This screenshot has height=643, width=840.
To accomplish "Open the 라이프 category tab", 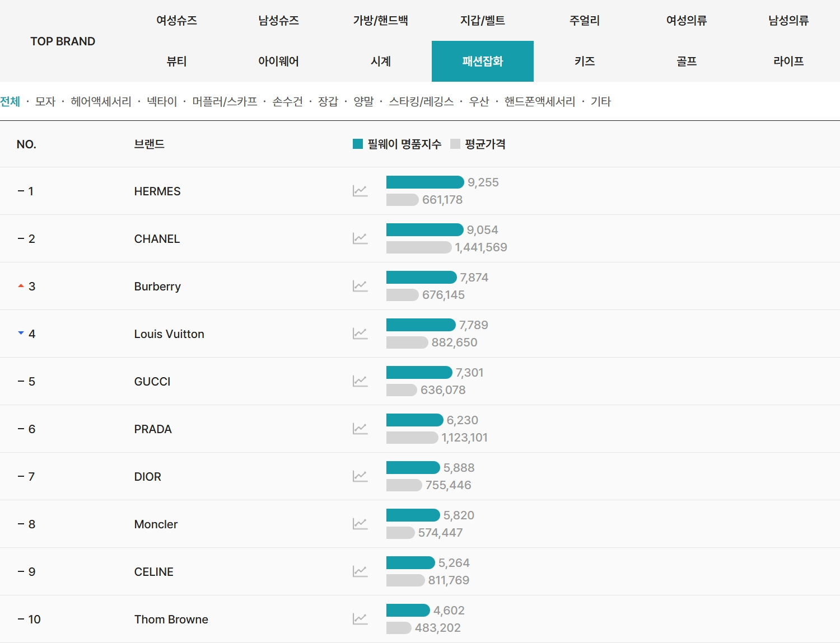I will 788,62.
